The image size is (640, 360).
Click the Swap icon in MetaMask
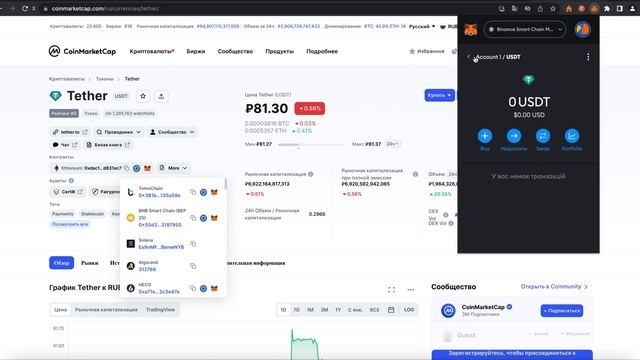point(543,136)
